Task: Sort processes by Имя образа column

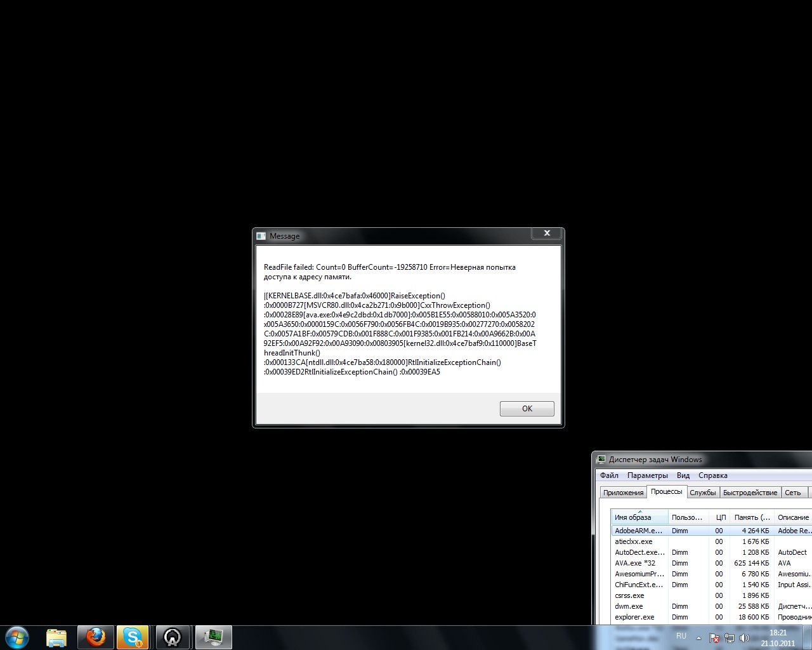Action: 639,517
